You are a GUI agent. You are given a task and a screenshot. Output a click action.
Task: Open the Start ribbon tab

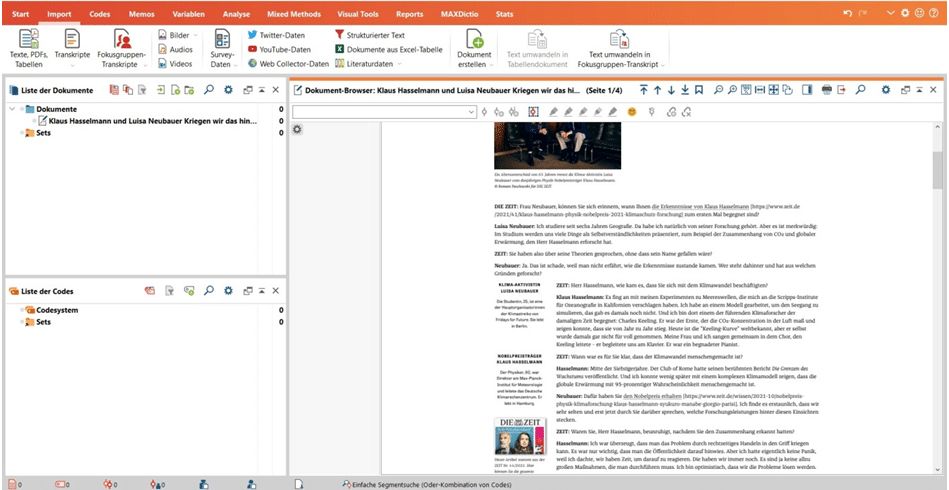coord(21,14)
